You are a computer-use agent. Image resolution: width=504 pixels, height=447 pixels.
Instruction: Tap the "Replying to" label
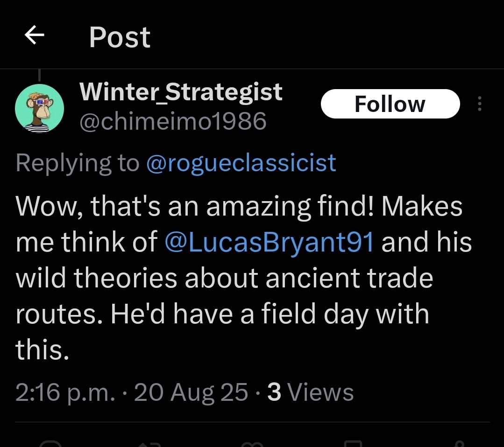(78, 162)
